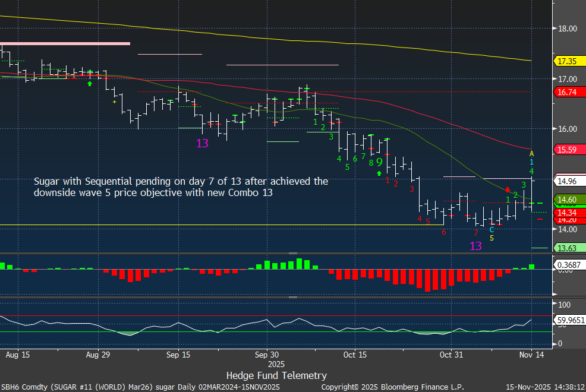
Task: Click the Oct 31 date on time axis
Action: coord(450,355)
